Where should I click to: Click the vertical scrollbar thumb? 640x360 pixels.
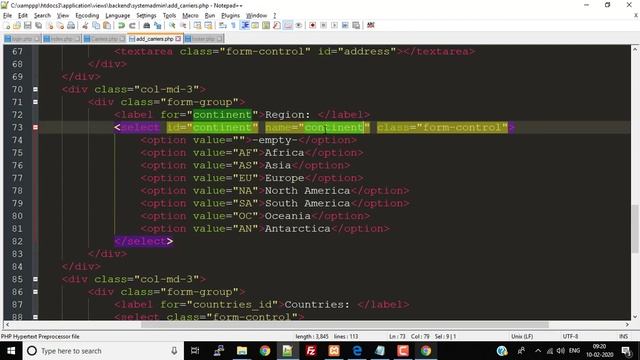[x=635, y=229]
